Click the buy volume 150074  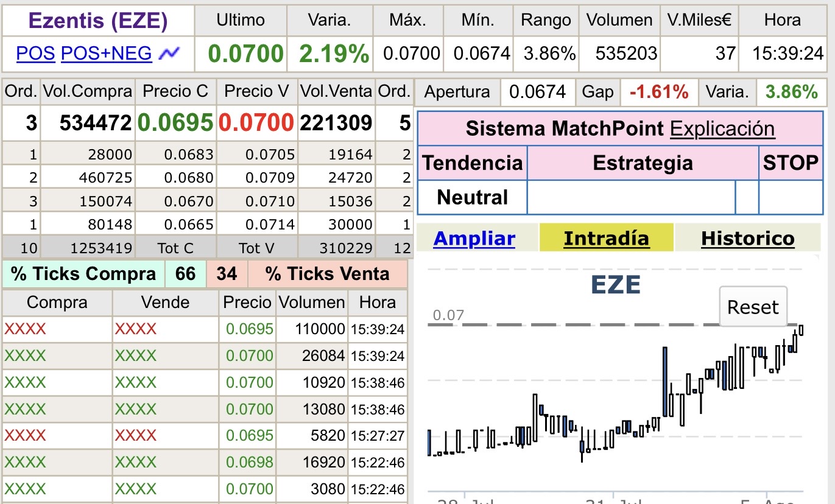[x=105, y=201]
